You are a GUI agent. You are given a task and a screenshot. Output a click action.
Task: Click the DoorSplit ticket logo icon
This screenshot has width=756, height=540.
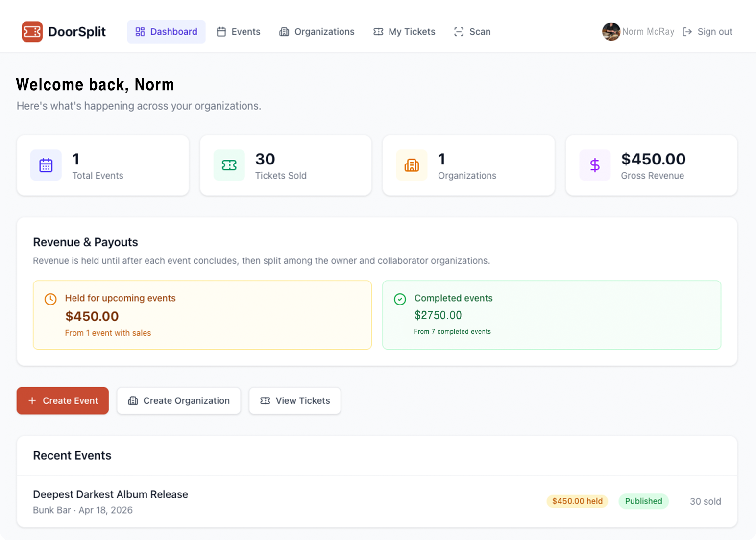pos(32,32)
